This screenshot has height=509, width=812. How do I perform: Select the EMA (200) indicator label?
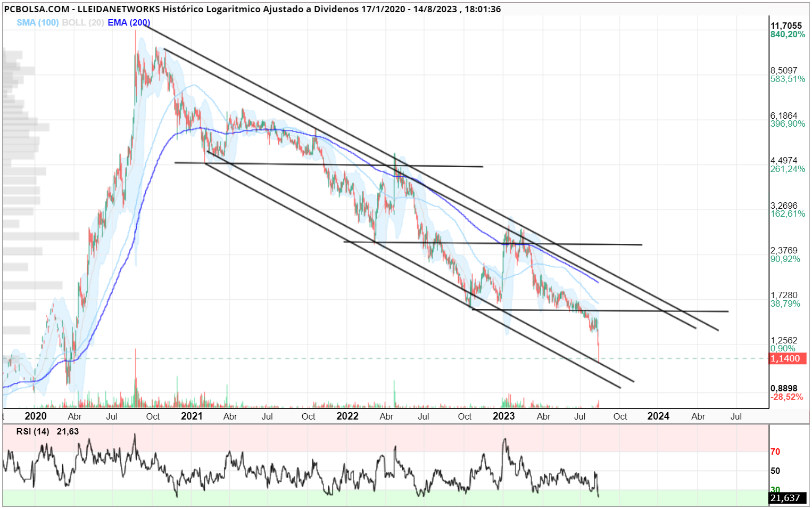point(129,22)
